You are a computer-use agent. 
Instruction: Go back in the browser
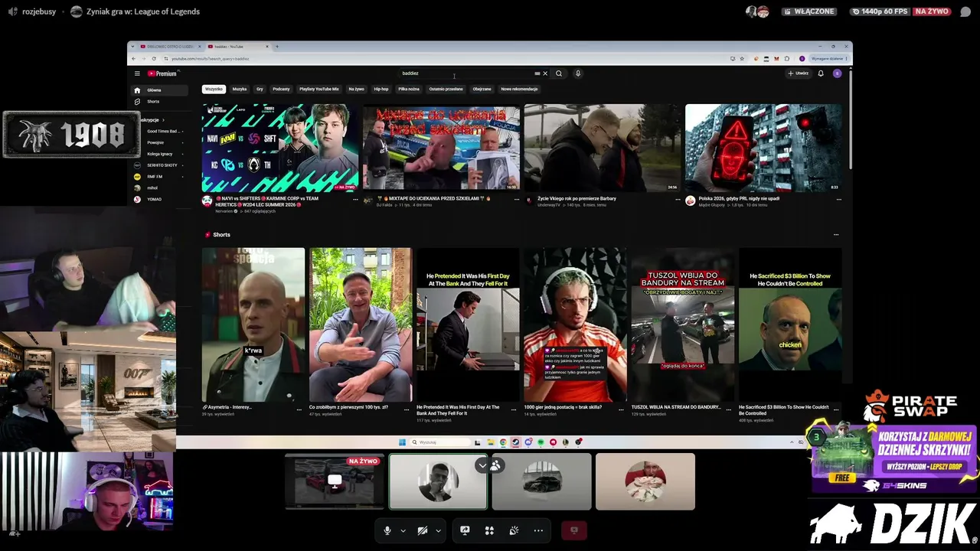[x=133, y=58]
